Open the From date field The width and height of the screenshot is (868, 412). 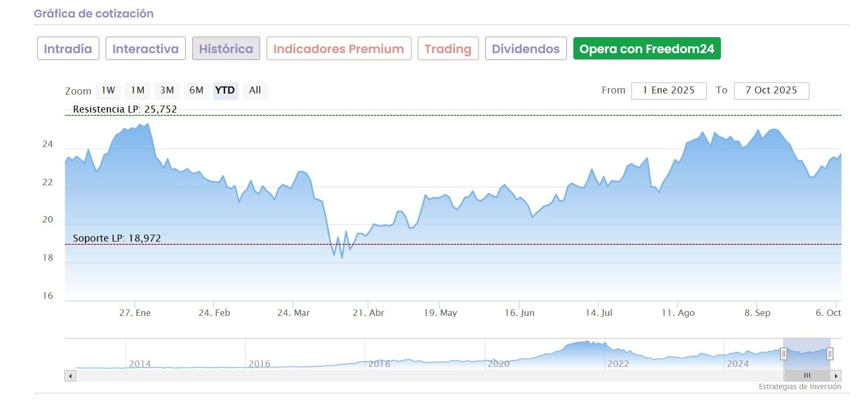[x=668, y=91]
